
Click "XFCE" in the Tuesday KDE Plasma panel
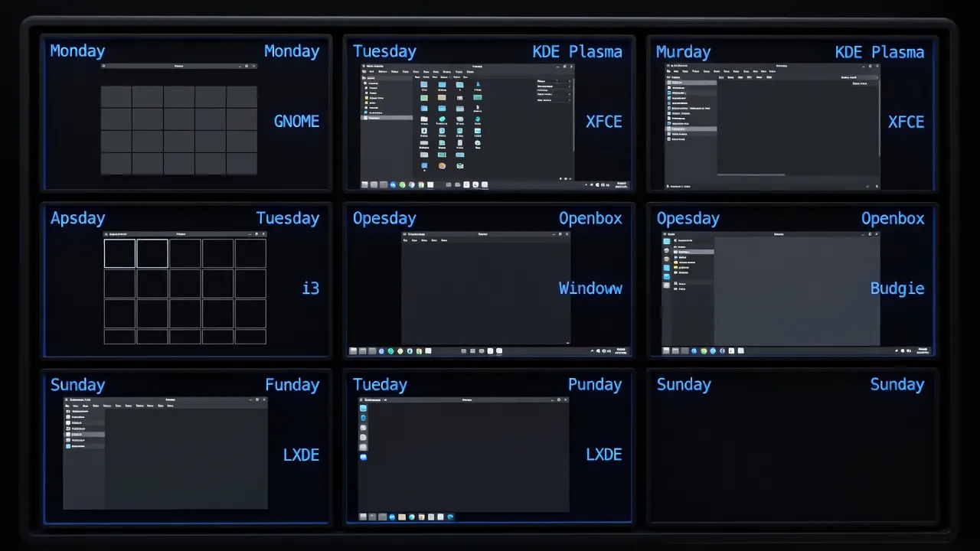coord(604,122)
